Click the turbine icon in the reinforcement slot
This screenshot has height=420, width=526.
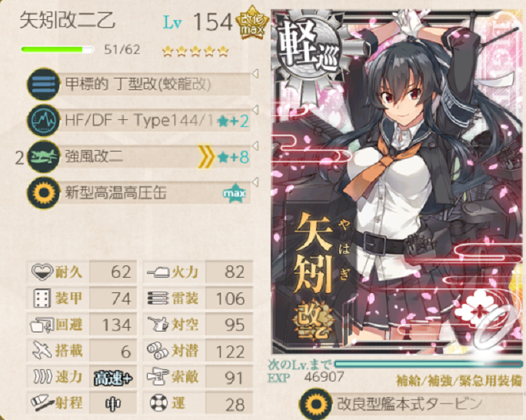tap(315, 404)
